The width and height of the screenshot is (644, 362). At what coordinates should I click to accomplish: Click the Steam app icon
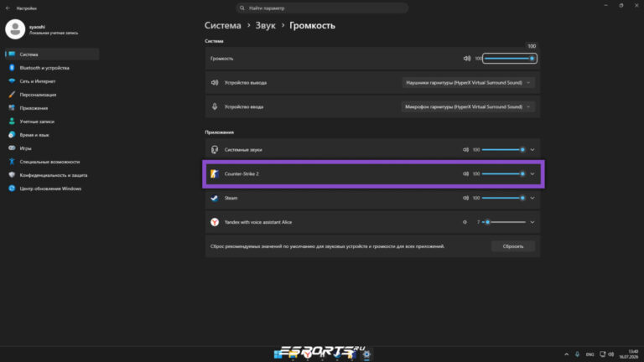215,198
